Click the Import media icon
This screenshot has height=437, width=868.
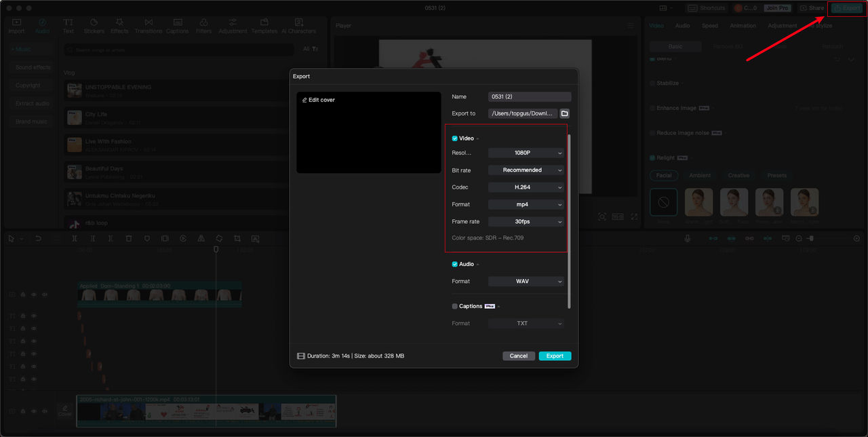16,22
